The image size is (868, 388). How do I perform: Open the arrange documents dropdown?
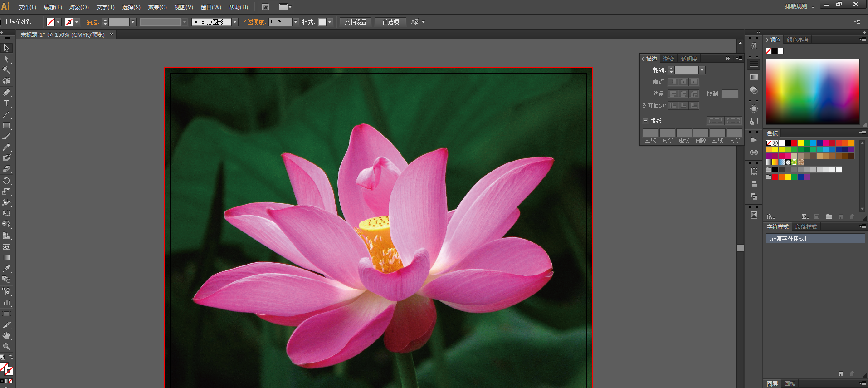285,7
